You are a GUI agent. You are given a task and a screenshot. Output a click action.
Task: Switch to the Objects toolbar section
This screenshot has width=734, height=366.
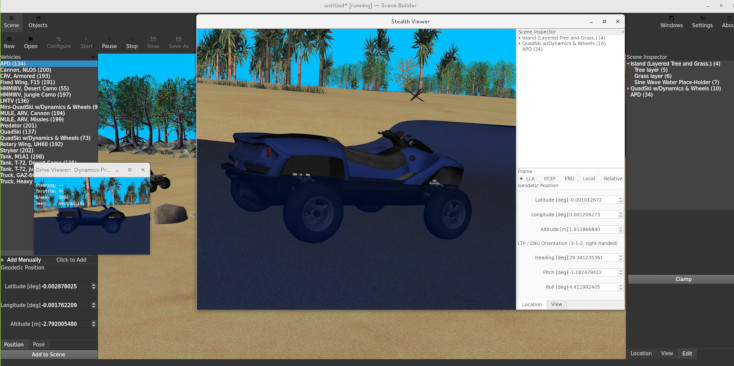click(x=38, y=22)
